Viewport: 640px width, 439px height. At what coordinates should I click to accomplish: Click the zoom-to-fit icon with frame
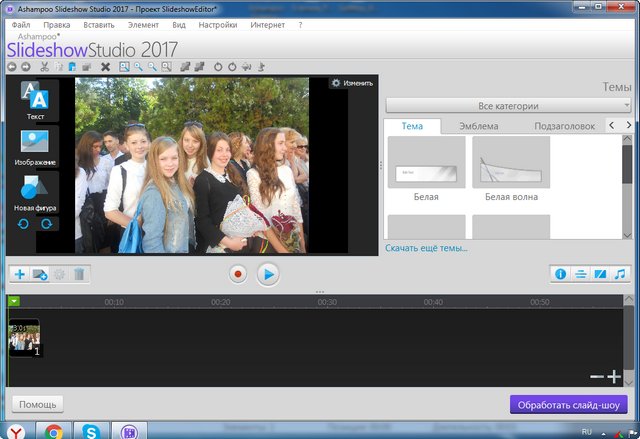(124, 67)
